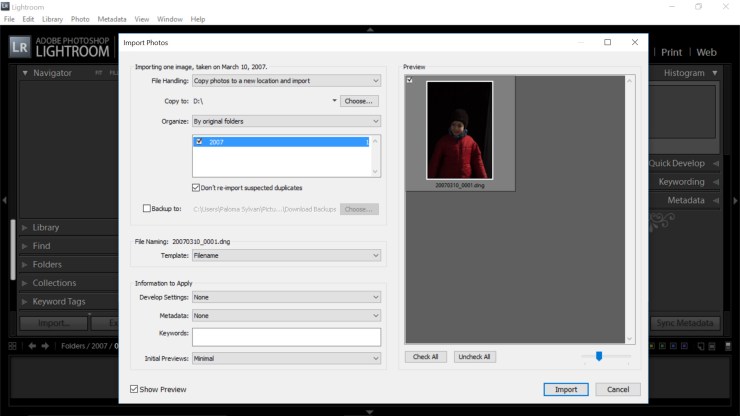Open the Metadata preset dropdown

pos(286,315)
